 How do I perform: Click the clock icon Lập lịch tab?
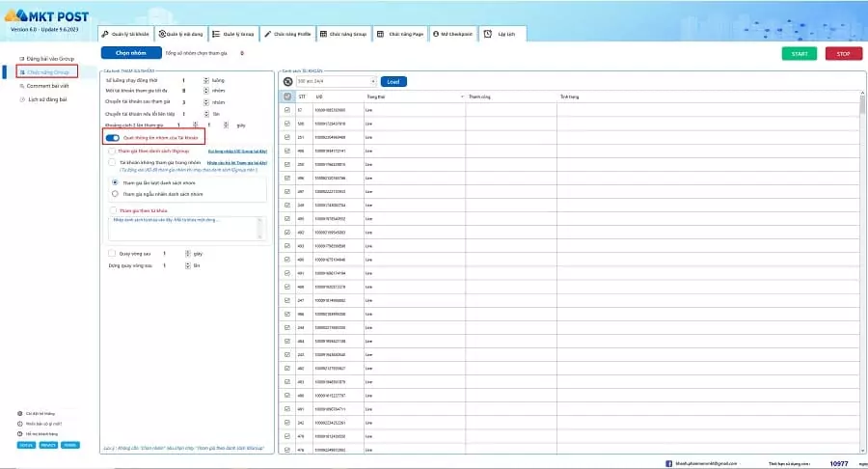click(501, 34)
